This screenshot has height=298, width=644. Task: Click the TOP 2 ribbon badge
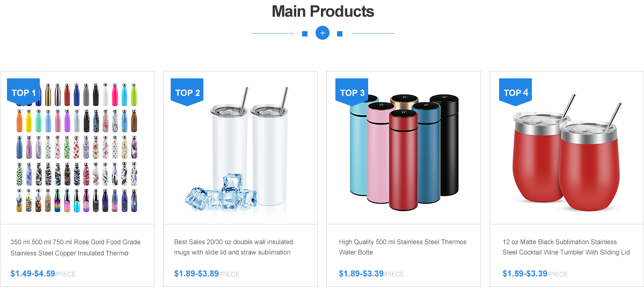click(x=187, y=92)
